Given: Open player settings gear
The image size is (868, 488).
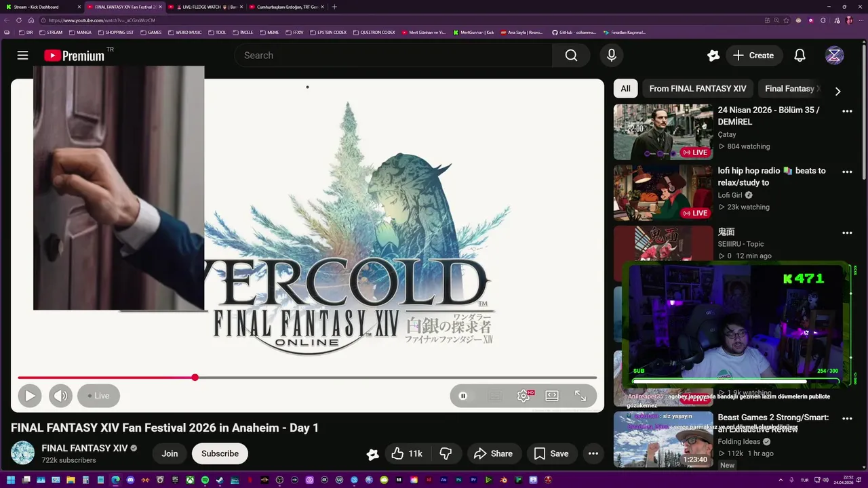Looking at the screenshot, I should [x=524, y=396].
